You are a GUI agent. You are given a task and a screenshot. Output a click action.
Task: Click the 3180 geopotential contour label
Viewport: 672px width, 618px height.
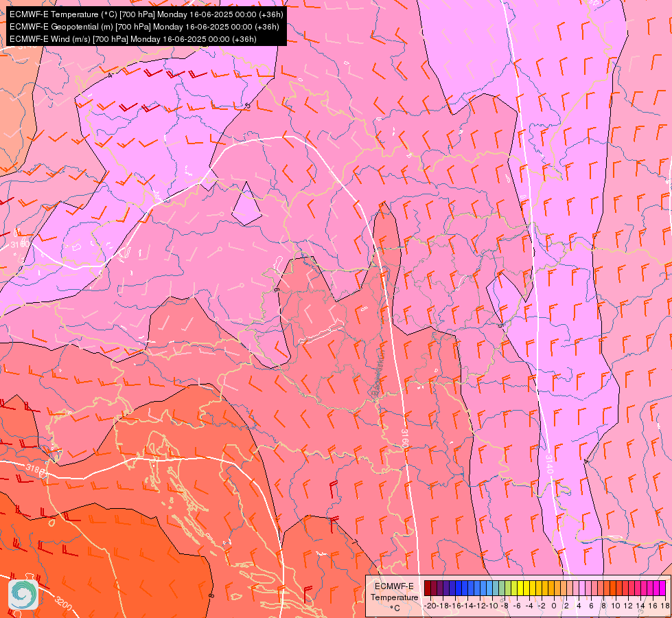click(35, 470)
